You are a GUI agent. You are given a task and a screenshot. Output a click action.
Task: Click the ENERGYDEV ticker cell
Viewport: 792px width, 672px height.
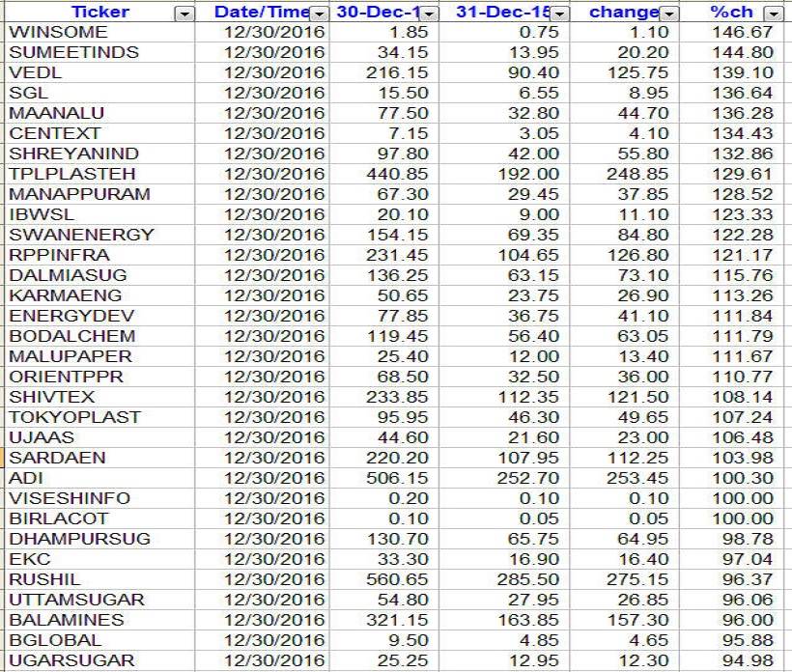click(x=99, y=316)
